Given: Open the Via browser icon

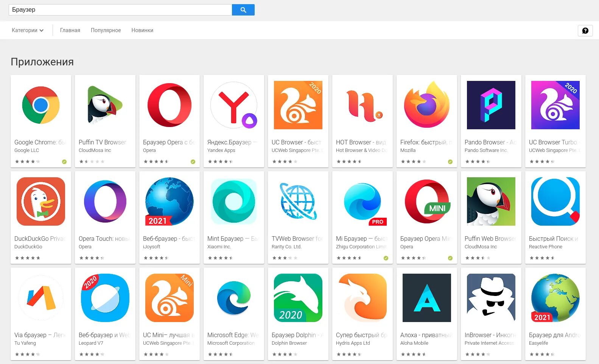Looking at the screenshot, I should coord(41,298).
